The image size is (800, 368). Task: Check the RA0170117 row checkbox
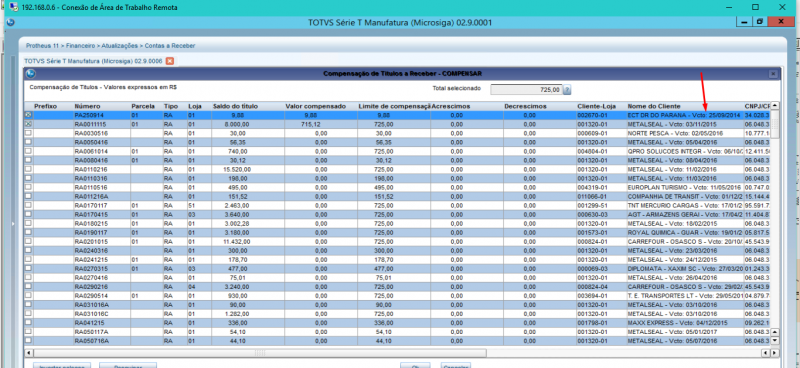pyautogui.click(x=28, y=205)
